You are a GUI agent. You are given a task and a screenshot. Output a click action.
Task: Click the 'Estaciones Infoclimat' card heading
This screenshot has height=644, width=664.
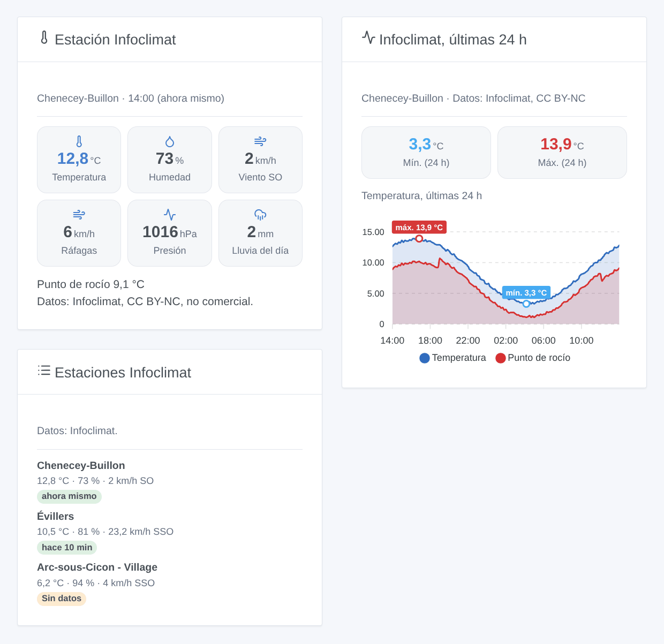coord(123,373)
